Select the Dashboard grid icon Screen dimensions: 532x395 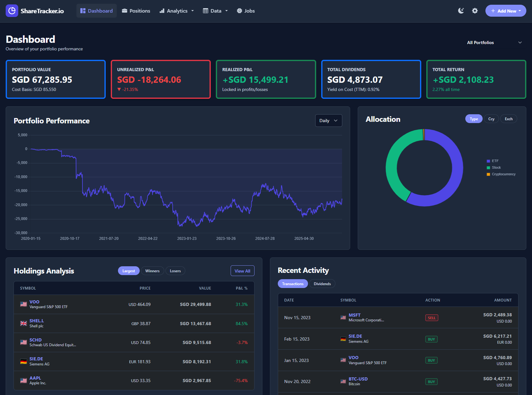pyautogui.click(x=82, y=10)
